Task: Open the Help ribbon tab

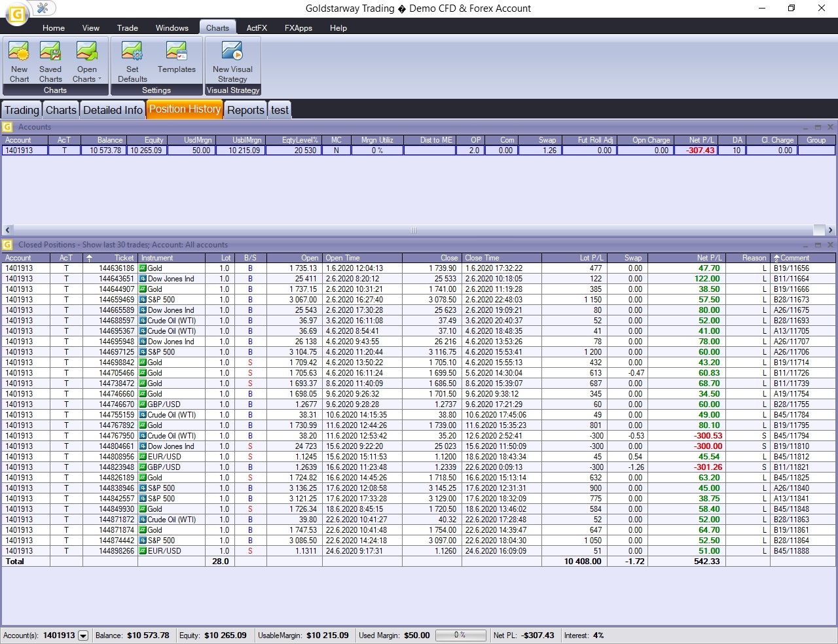Action: click(x=338, y=28)
